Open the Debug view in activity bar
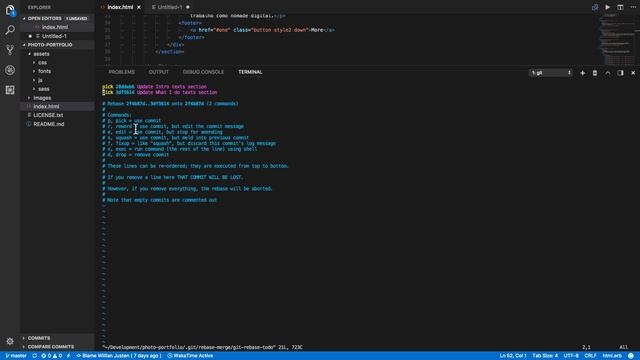 (10, 70)
